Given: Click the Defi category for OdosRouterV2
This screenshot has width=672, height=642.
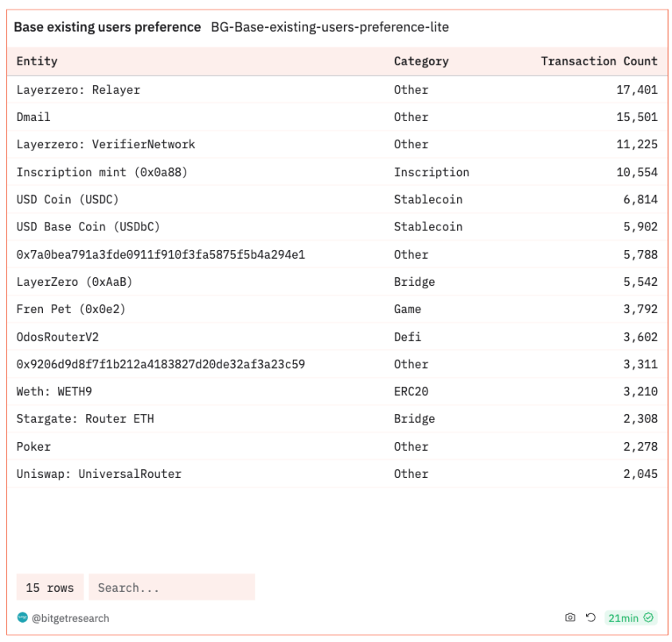Looking at the screenshot, I should 407,337.
